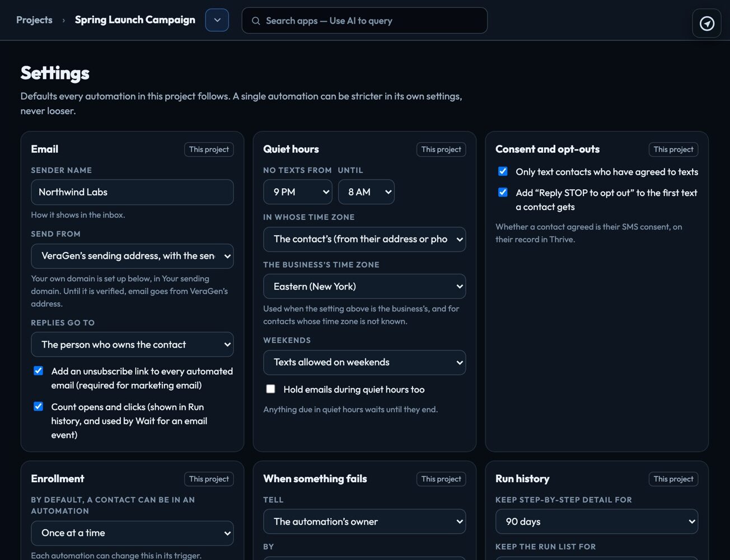730x560 pixels.
Task: Click the compass navigation icon
Action: pos(706,24)
